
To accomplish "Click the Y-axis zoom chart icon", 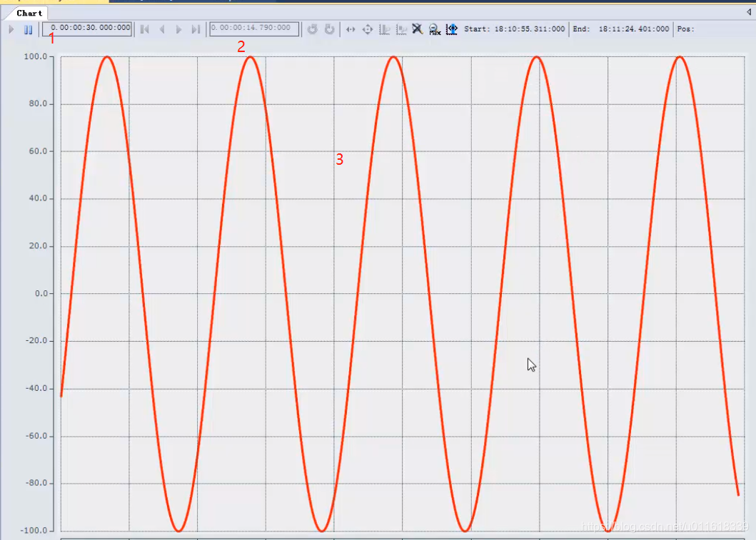I will tap(401, 29).
